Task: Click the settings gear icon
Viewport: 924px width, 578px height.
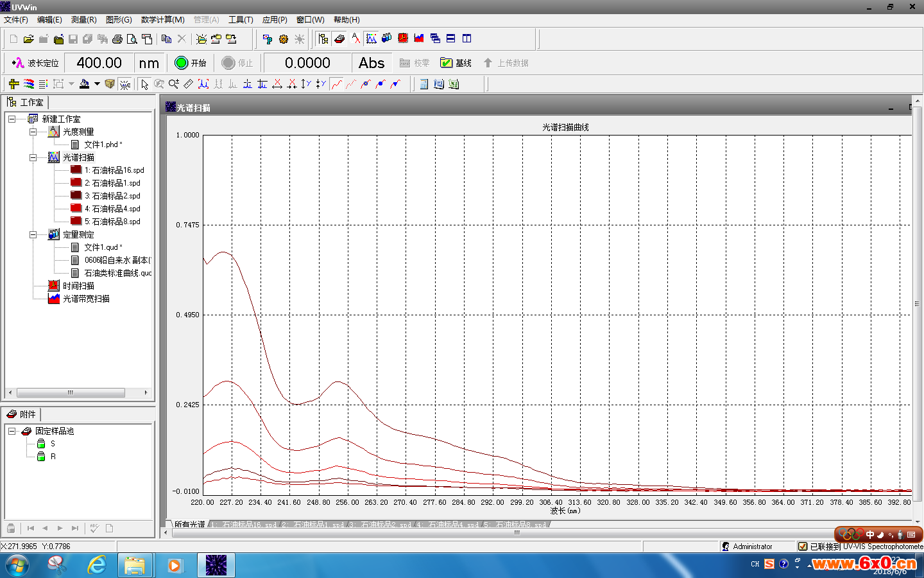Action: [283, 39]
